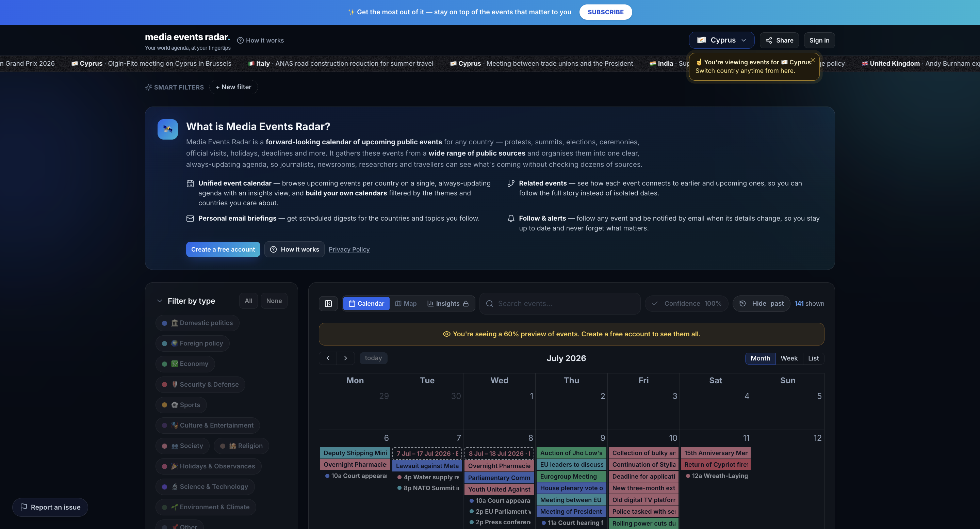This screenshot has height=529, width=980.
Task: Open the Insights tab
Action: pyautogui.click(x=448, y=304)
